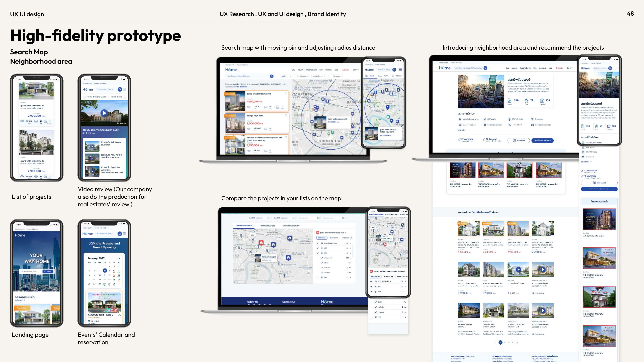Click the search icon in the neighborhood laptop header

tap(485, 68)
